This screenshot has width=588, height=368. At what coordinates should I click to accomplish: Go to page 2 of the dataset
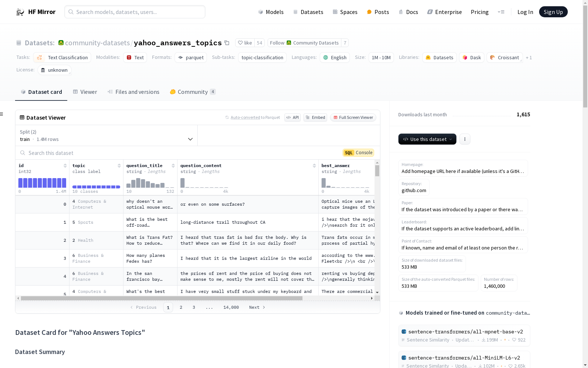[x=181, y=307]
